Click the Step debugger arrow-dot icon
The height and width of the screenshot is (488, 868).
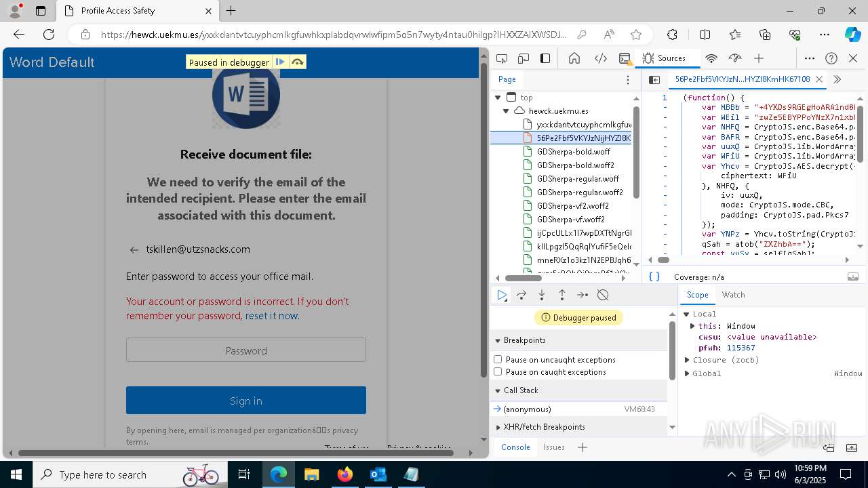(x=583, y=295)
